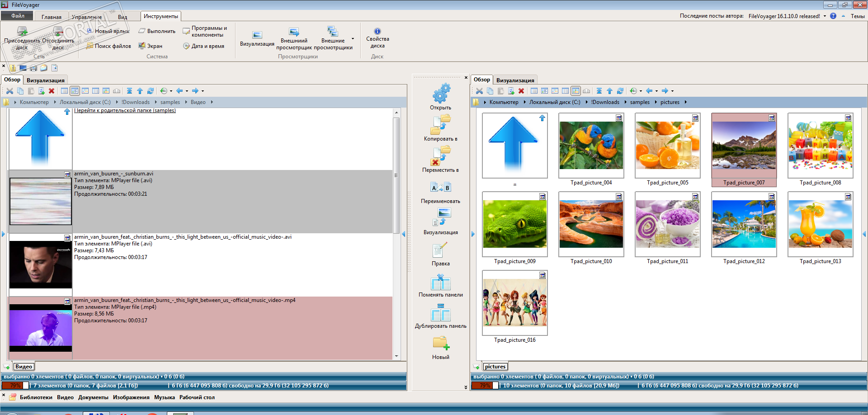
Task: Click the FileVoyager 16.1.10.0 released! link
Action: coord(784,16)
